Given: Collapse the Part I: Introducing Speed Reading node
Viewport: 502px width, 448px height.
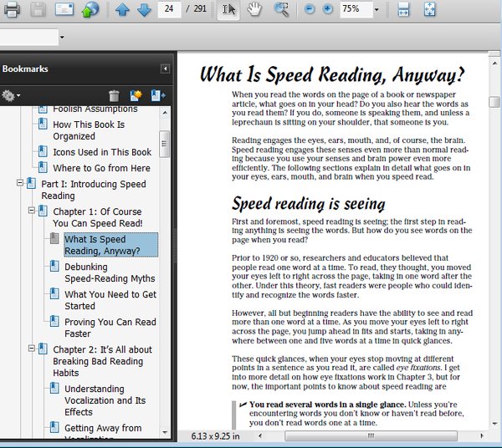Looking at the screenshot, I should [20, 183].
